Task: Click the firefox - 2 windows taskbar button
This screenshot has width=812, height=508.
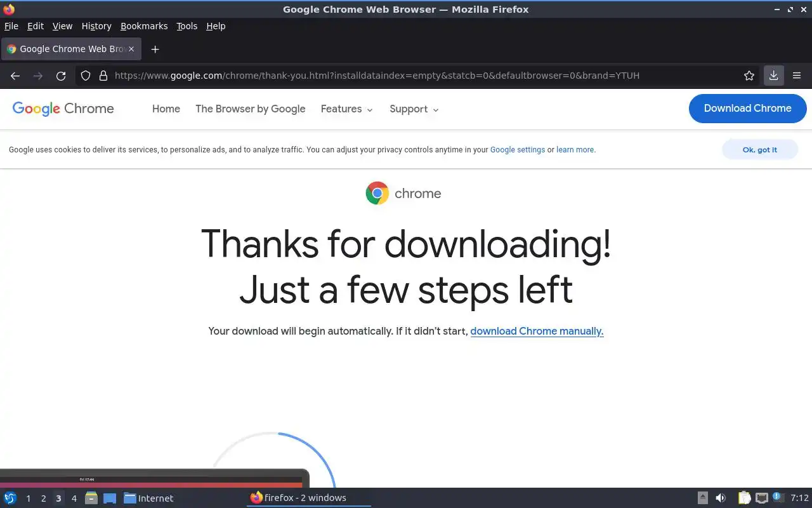Action: click(x=308, y=498)
